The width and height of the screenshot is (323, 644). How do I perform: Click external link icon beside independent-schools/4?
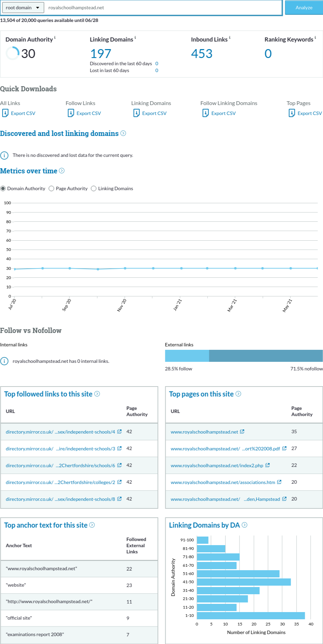(x=120, y=432)
